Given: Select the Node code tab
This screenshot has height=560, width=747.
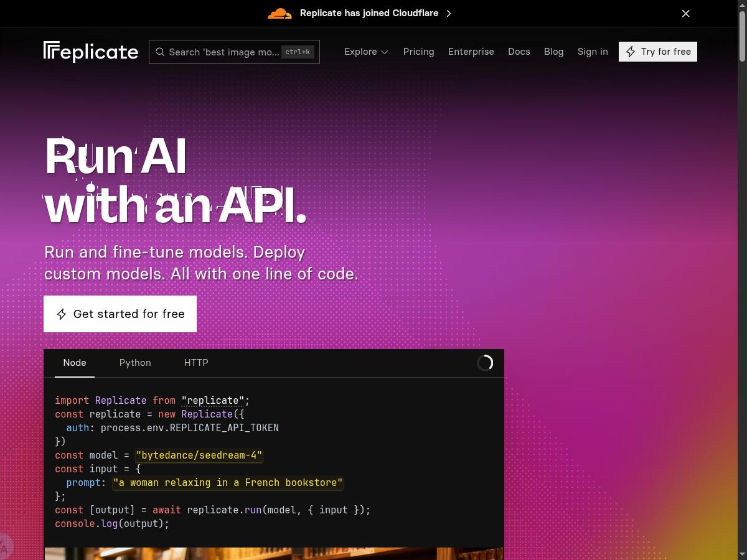Looking at the screenshot, I should click(75, 363).
